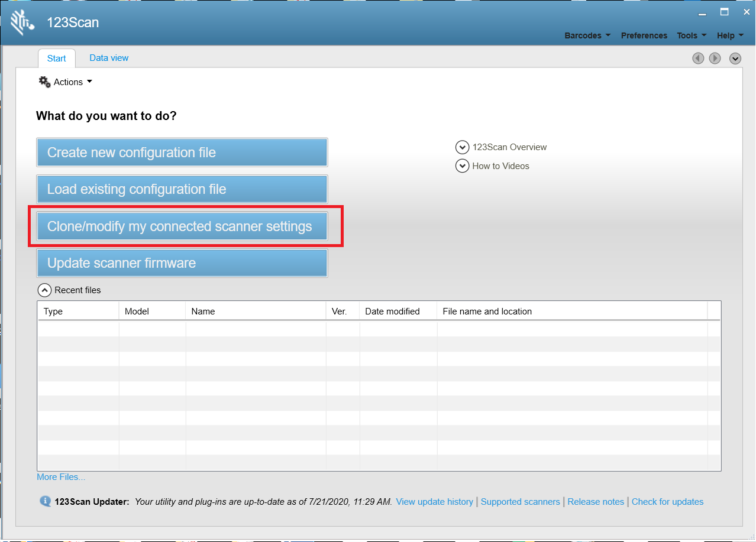Click the Check for updates link

(667, 502)
